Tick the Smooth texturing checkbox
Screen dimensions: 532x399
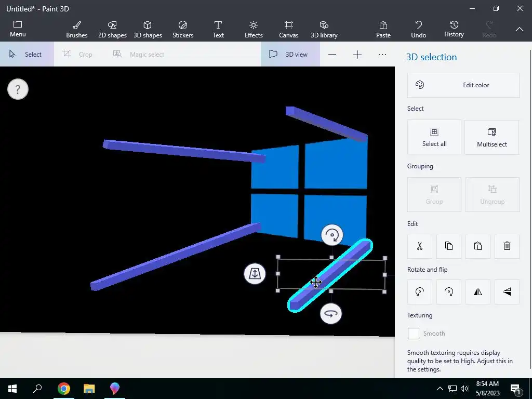click(413, 334)
